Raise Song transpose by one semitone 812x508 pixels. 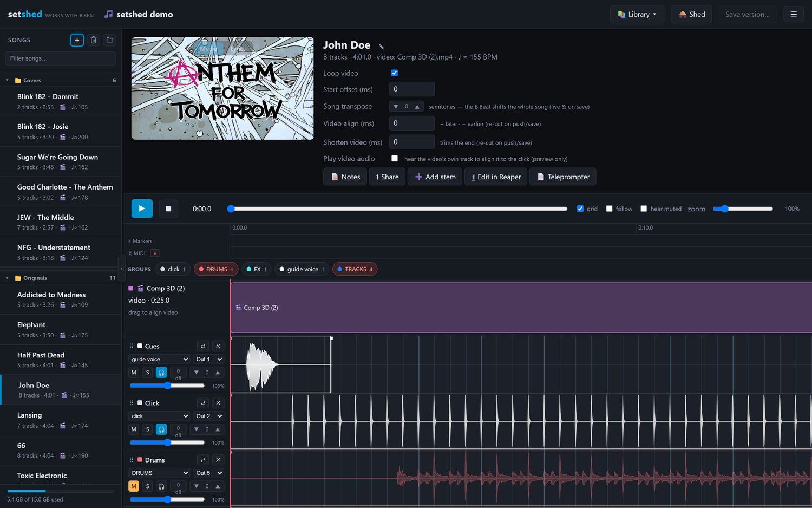[x=417, y=107]
